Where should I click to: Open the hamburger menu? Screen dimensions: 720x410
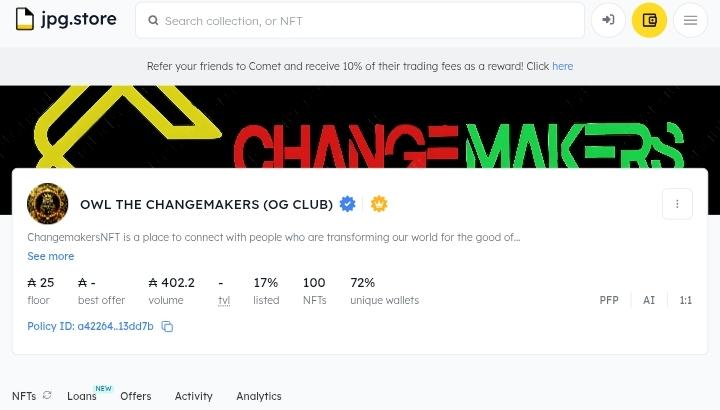pyautogui.click(x=690, y=20)
